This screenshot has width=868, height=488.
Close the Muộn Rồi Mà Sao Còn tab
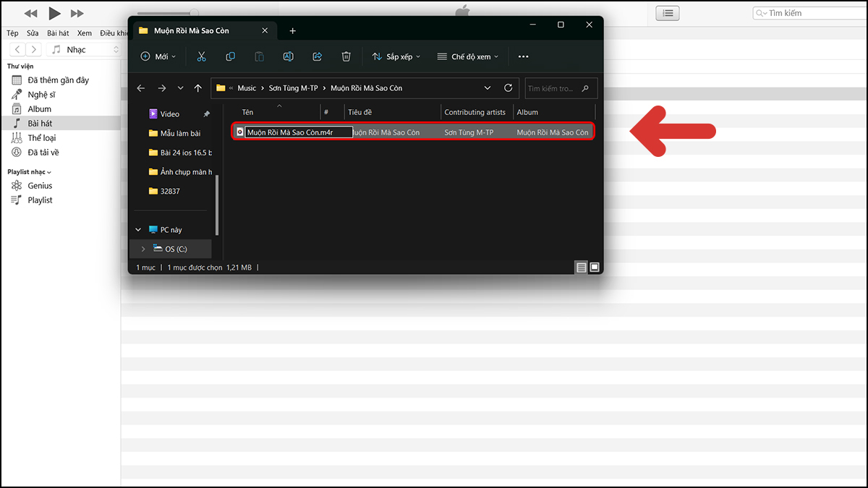[265, 31]
